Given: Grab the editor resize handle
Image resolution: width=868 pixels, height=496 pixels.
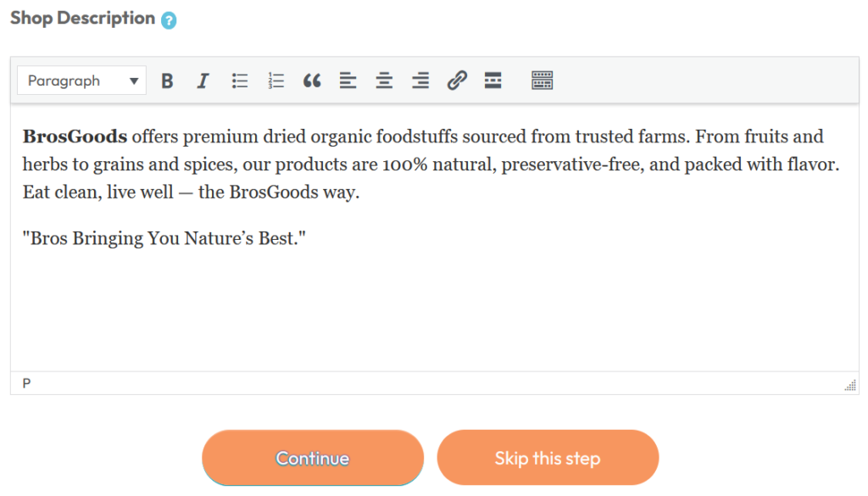Looking at the screenshot, I should [x=850, y=386].
